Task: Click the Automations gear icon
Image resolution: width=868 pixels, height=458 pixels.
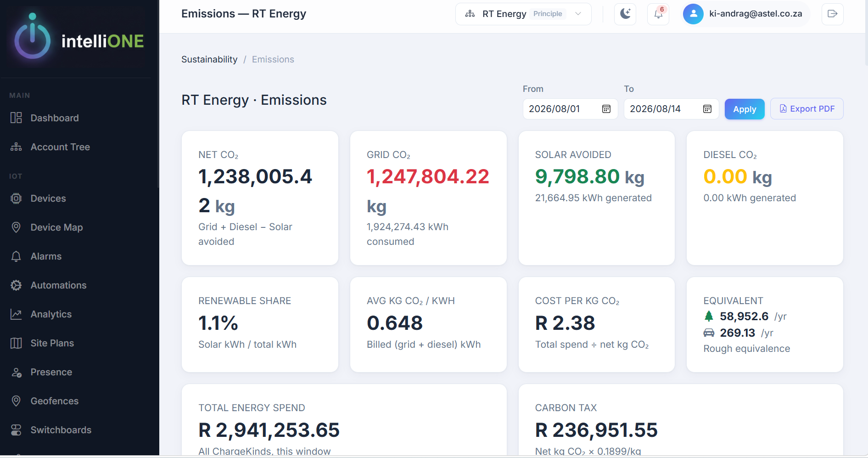Action: pyautogui.click(x=16, y=285)
